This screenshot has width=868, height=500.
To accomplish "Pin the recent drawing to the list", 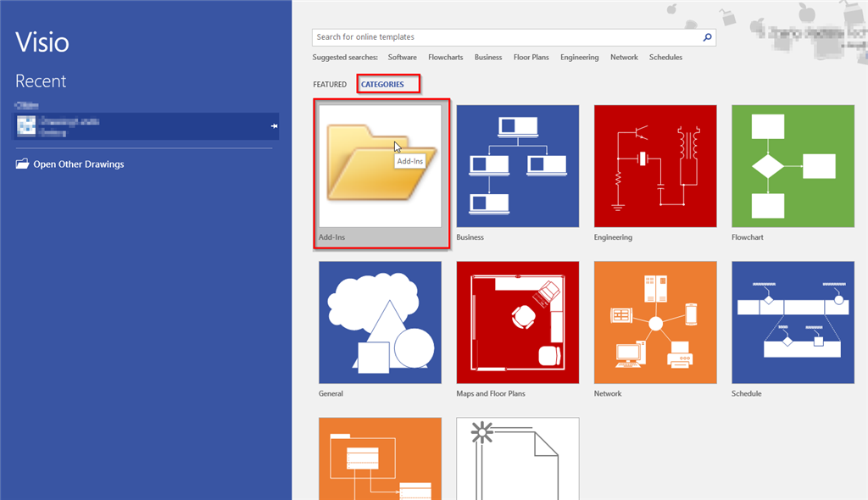I will coord(274,126).
